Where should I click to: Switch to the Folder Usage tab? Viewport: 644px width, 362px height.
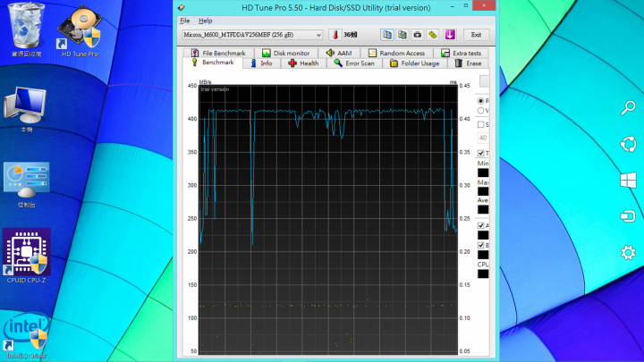click(415, 63)
